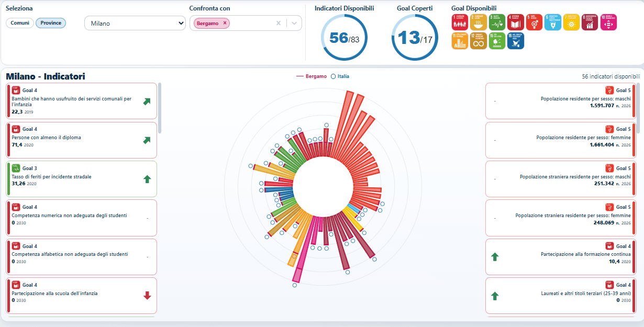Clear all comparison selections
The width and height of the screenshot is (644, 327).
click(279, 23)
